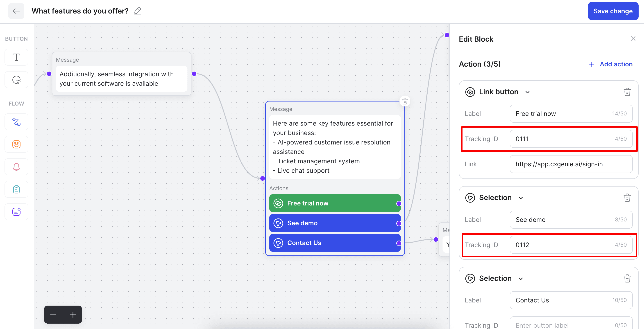This screenshot has width=644, height=329.
Task: Click the Selection icon in the Contact Us card
Action: click(x=470, y=278)
